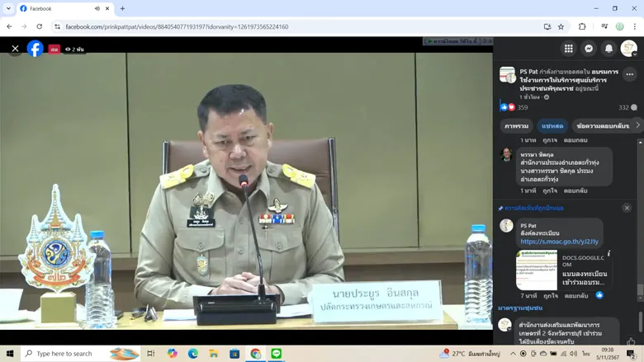Open the Chrome extensions puzzle icon
This screenshot has width=644, height=362.
click(x=582, y=26)
